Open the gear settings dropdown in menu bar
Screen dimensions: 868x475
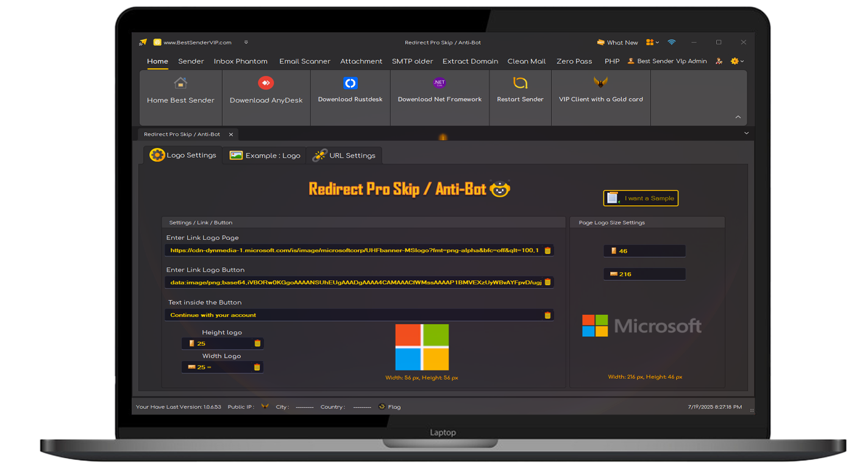737,61
